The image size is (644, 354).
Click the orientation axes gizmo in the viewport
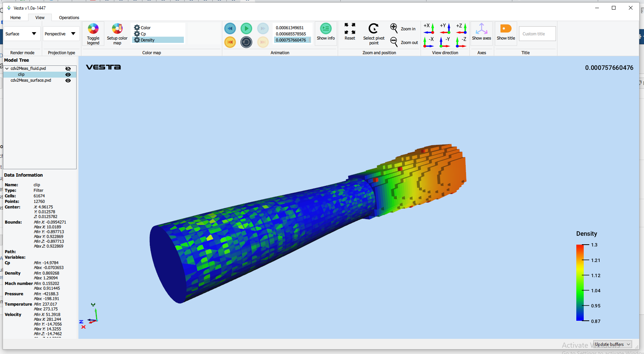click(x=89, y=316)
